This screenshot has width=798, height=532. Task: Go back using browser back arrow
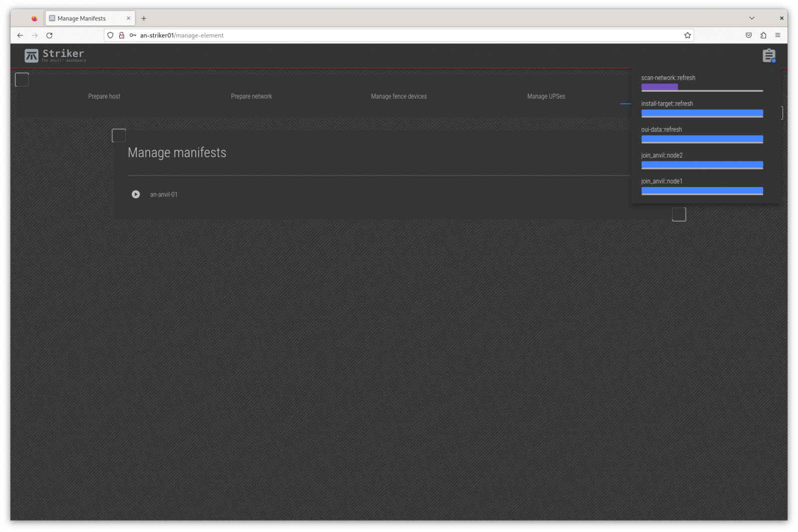pyautogui.click(x=20, y=35)
